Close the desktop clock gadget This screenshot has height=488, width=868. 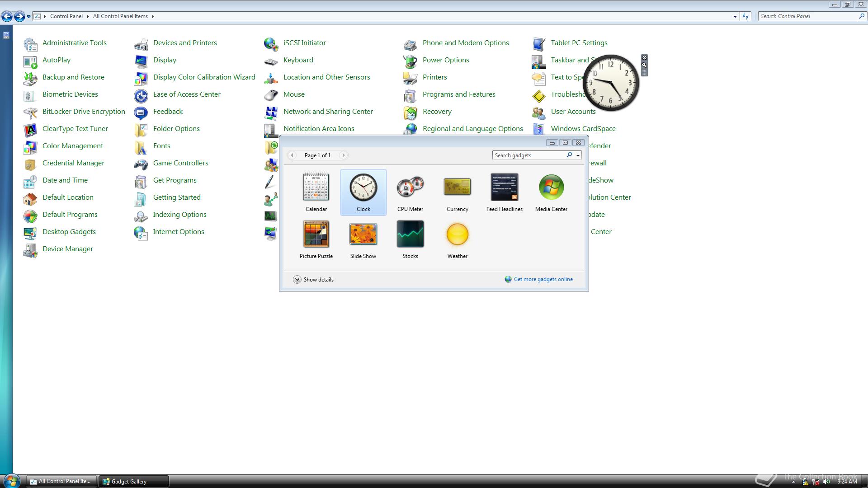pyautogui.click(x=645, y=58)
